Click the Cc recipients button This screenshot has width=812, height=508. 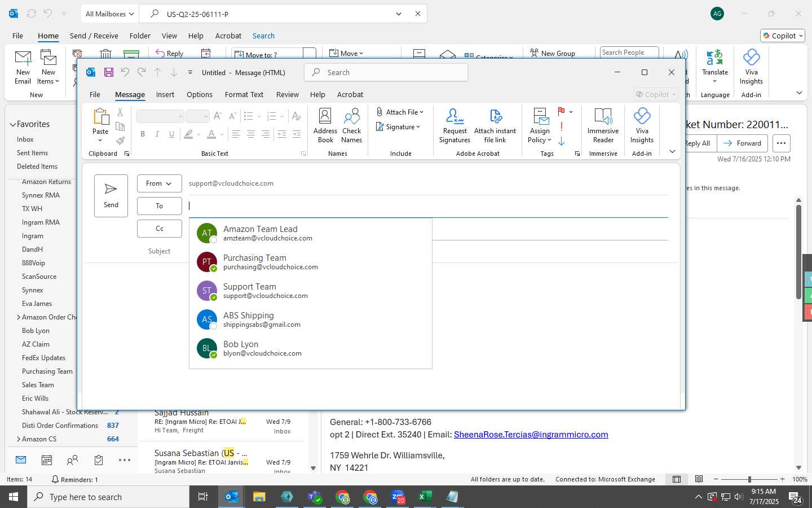click(159, 229)
